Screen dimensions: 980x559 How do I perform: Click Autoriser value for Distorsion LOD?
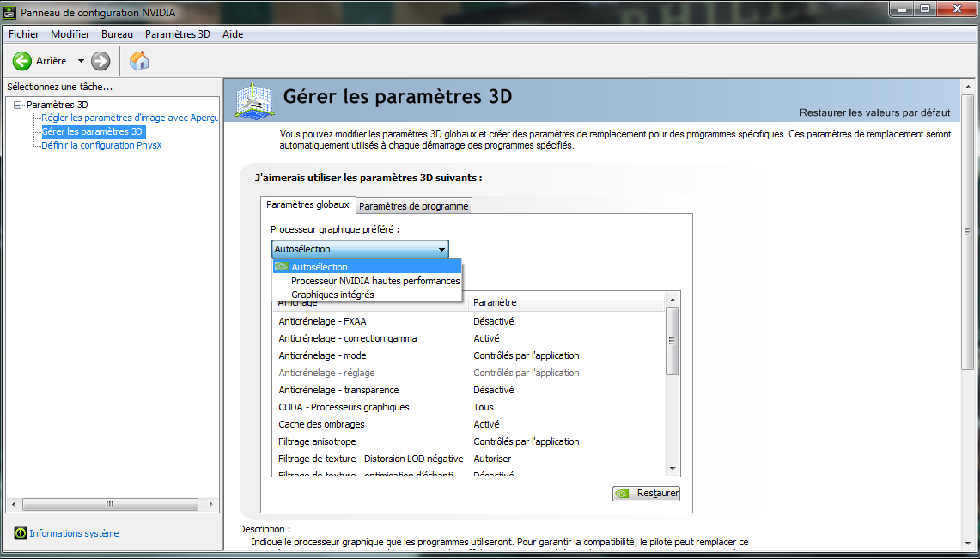[x=492, y=459]
